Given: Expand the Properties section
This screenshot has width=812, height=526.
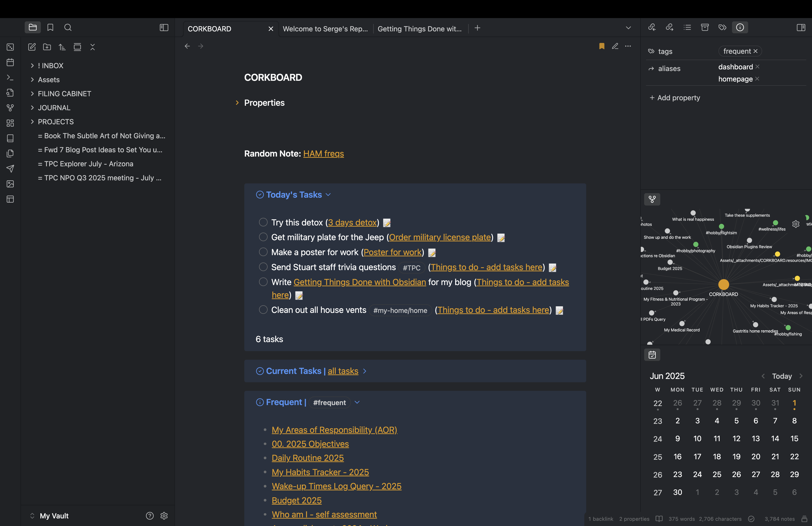Looking at the screenshot, I should 237,103.
